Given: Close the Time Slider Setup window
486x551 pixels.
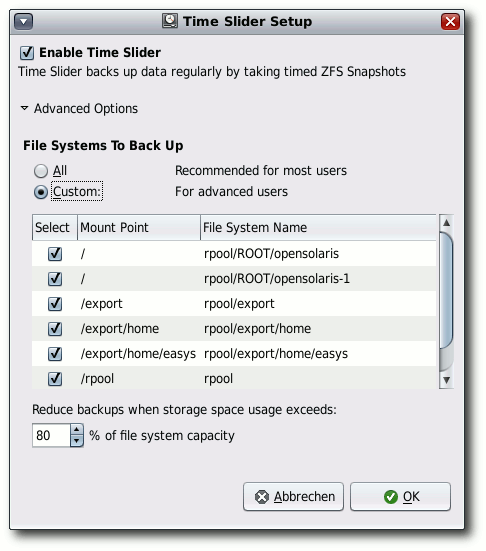Looking at the screenshot, I should click(x=450, y=22).
